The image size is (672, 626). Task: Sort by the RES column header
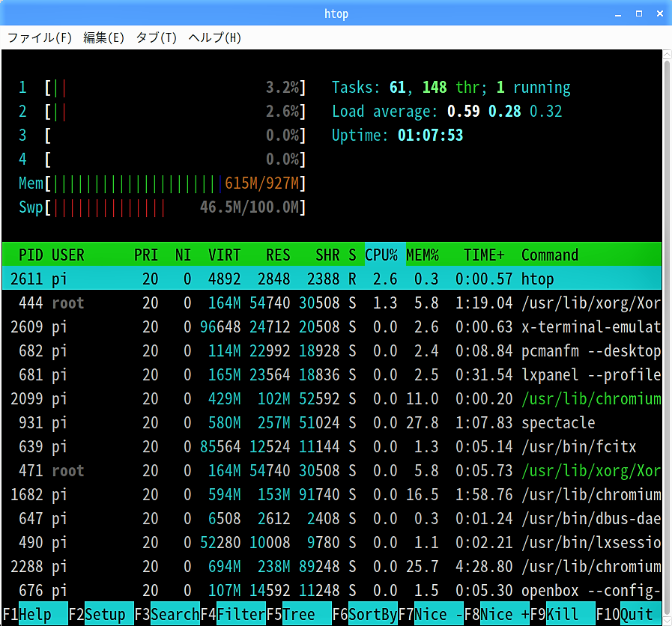pyautogui.click(x=278, y=255)
